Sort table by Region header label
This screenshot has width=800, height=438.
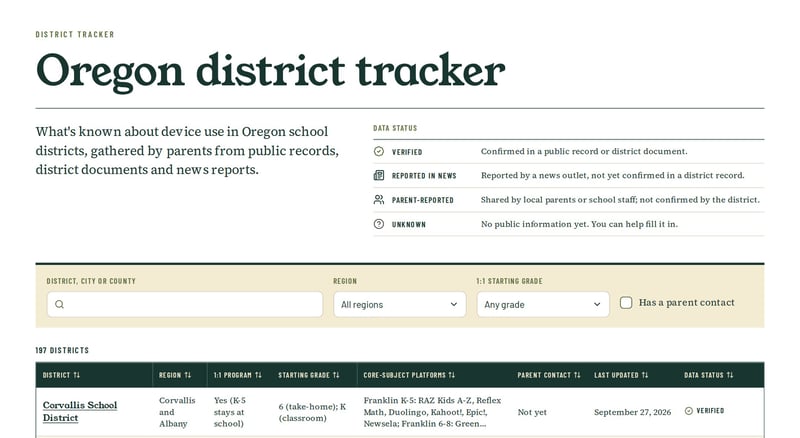point(170,375)
